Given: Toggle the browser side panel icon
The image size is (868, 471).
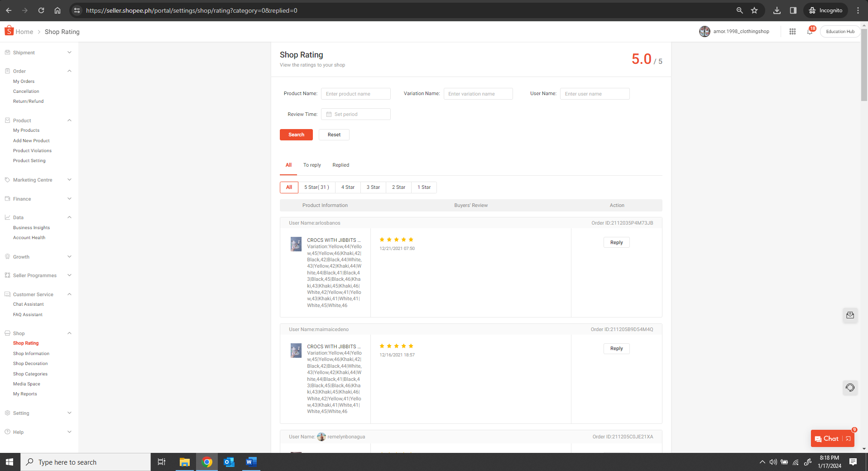Looking at the screenshot, I should coord(793,10).
